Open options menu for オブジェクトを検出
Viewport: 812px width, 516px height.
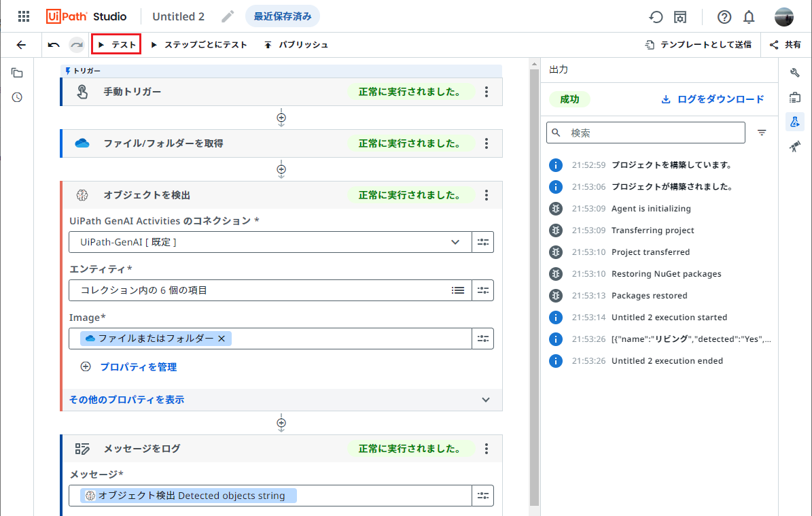click(x=487, y=195)
